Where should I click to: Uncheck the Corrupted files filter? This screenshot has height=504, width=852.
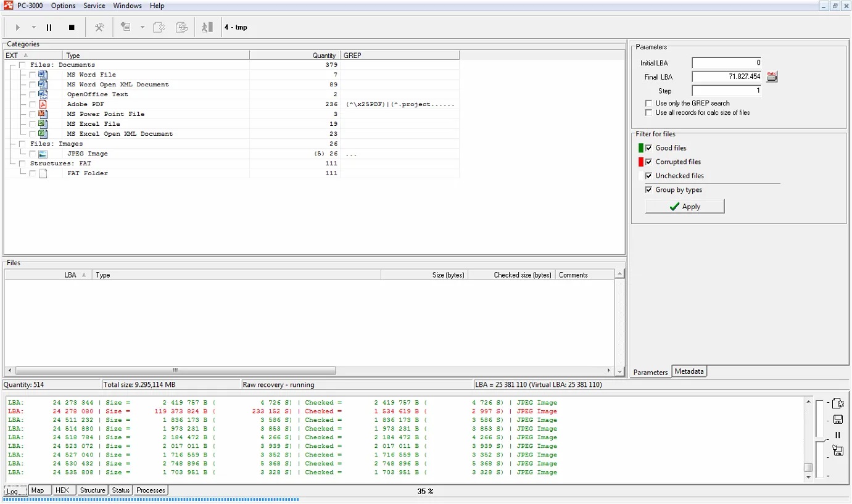(648, 162)
